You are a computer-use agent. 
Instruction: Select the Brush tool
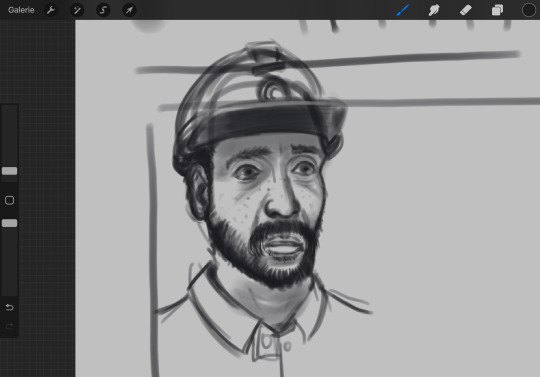pyautogui.click(x=402, y=10)
